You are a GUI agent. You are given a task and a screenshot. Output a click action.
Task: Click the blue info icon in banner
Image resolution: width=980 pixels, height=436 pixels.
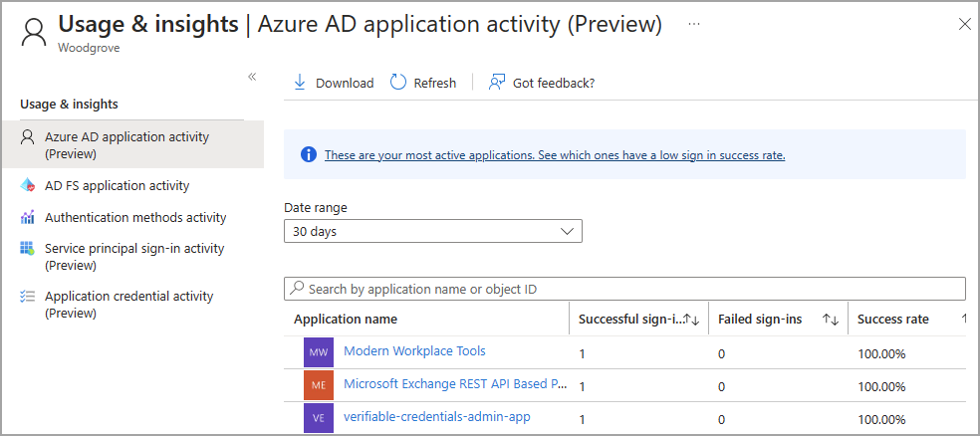pos(309,154)
